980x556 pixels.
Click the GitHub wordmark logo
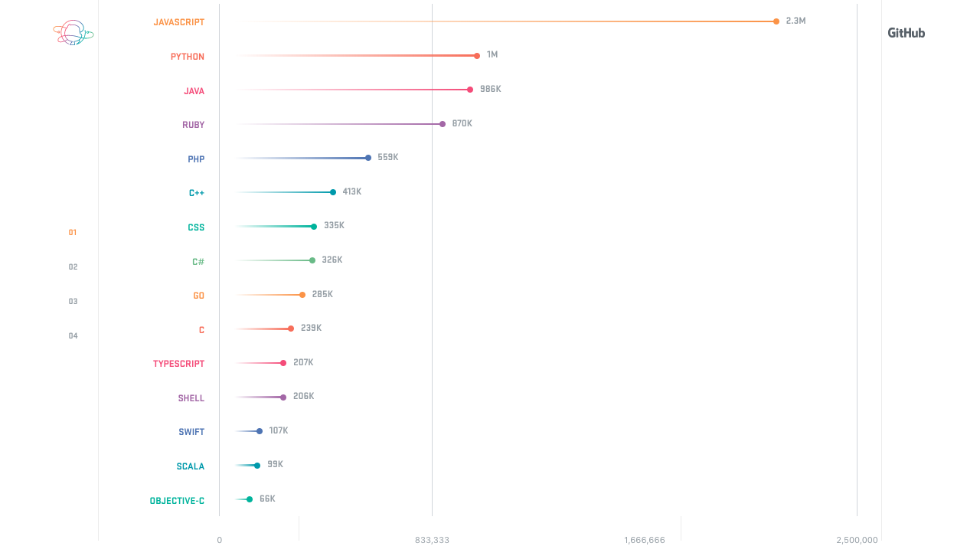(x=906, y=33)
